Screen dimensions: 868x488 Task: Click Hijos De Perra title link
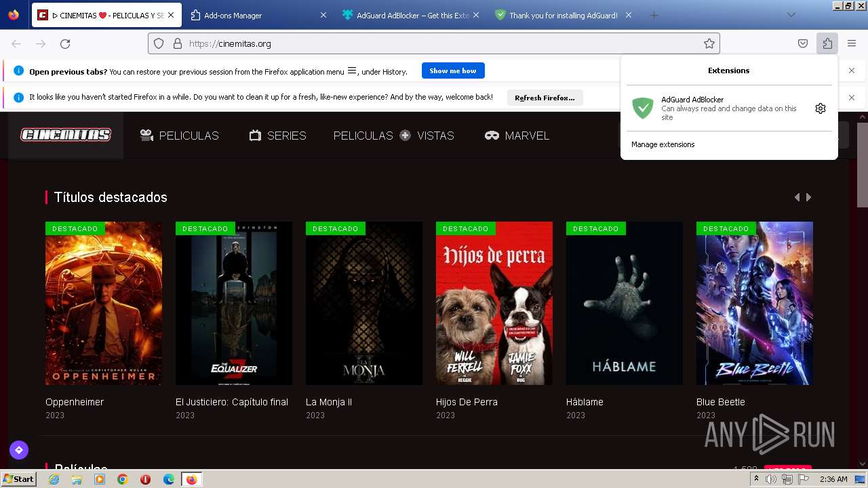[x=467, y=402]
